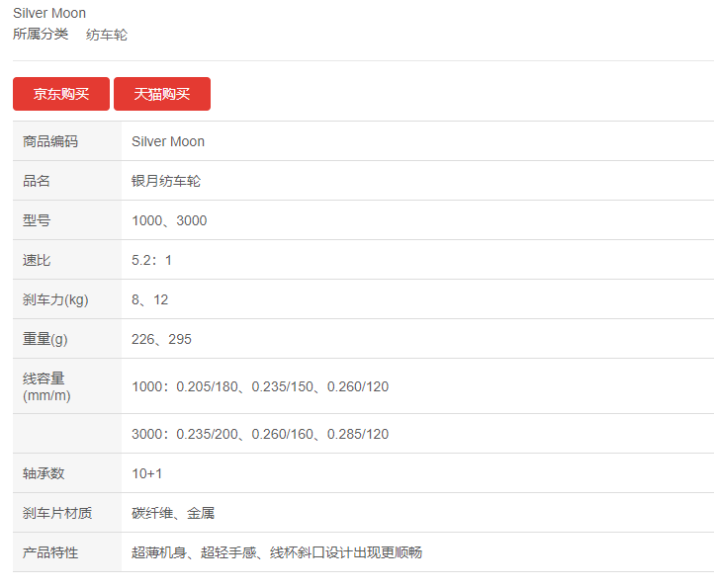The width and height of the screenshot is (714, 588).
Task: Click the 天猫购买 red button
Action: pos(162,94)
